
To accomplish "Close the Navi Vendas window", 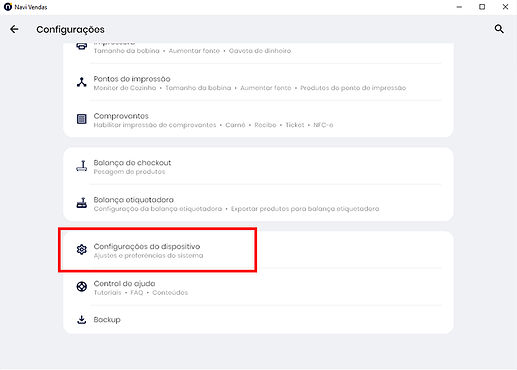I will [505, 7].
